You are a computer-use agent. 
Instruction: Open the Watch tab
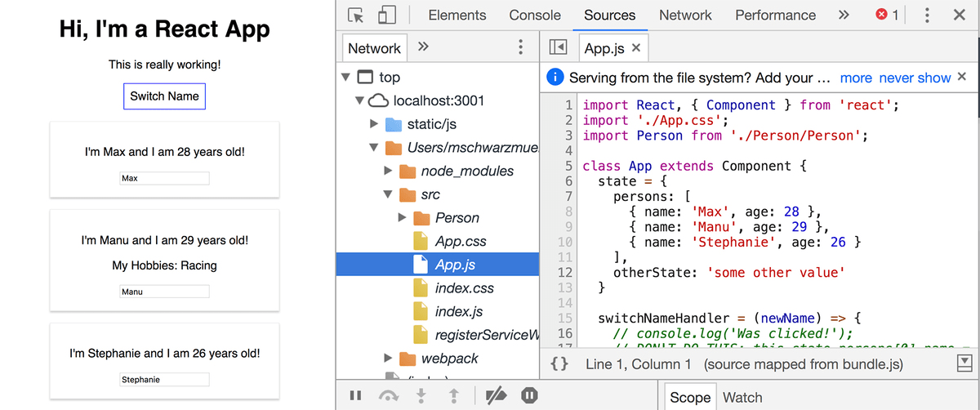click(742, 398)
